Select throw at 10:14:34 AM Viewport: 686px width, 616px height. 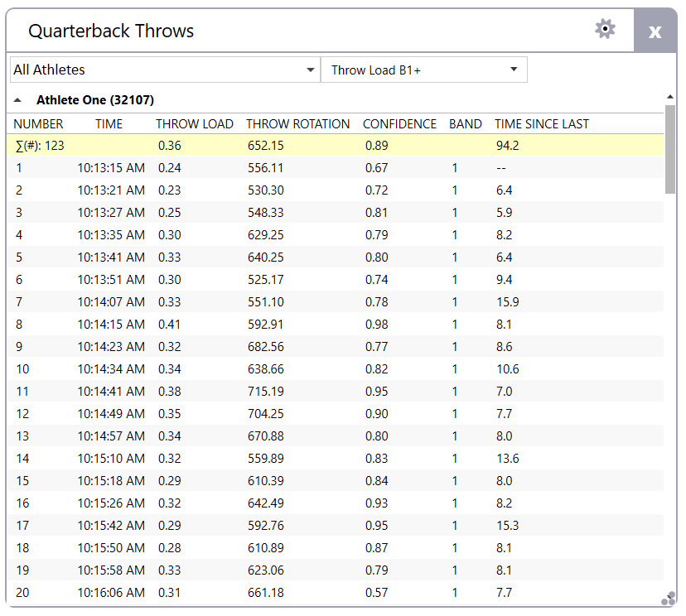tap(335, 369)
